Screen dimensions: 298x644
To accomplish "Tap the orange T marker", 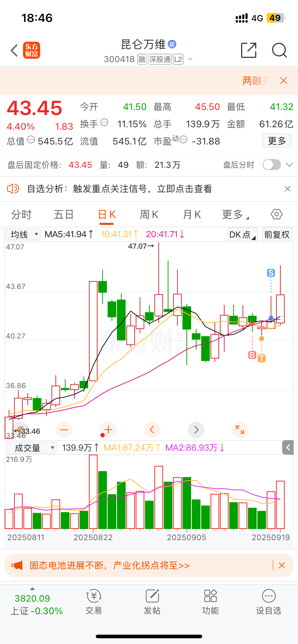I will point(262,358).
